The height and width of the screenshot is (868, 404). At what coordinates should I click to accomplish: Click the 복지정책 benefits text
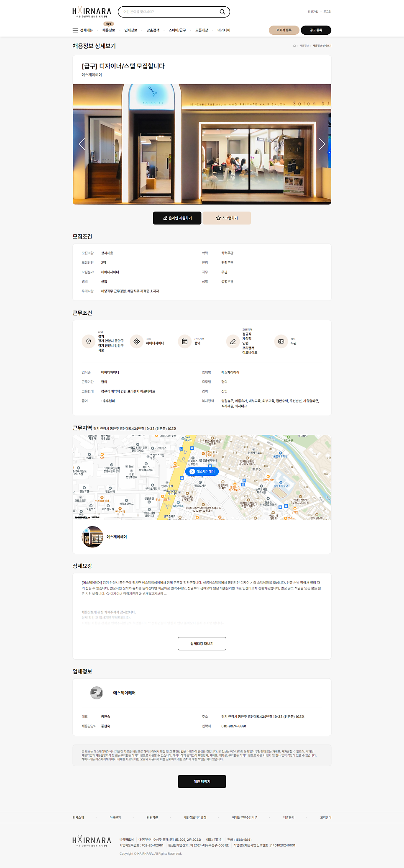[x=270, y=403]
